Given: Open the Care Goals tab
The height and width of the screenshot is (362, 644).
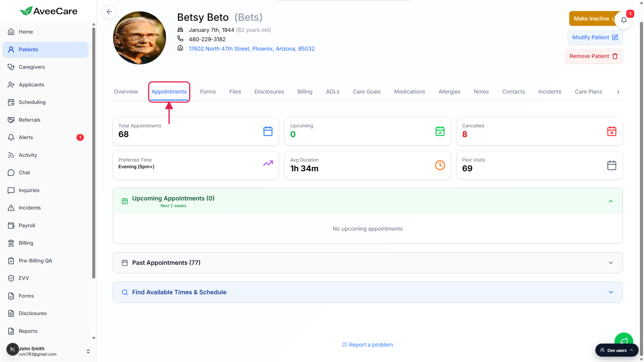Looking at the screenshot, I should [x=367, y=92].
